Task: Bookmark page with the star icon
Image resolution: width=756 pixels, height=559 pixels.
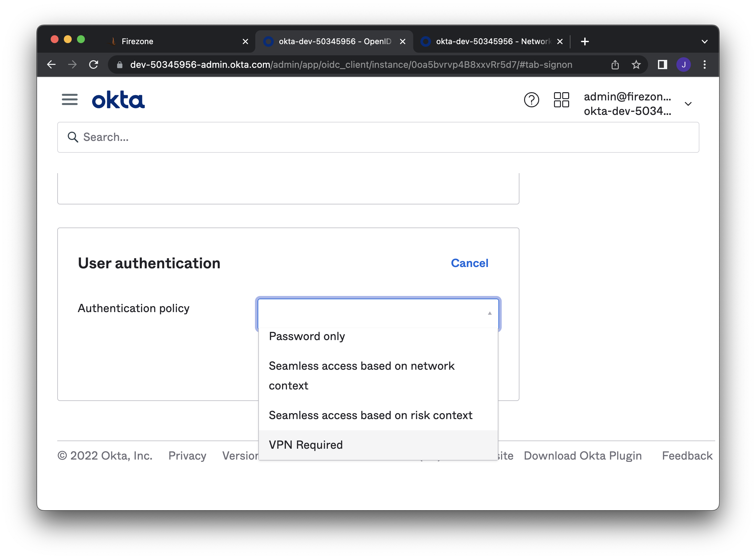Action: (636, 65)
